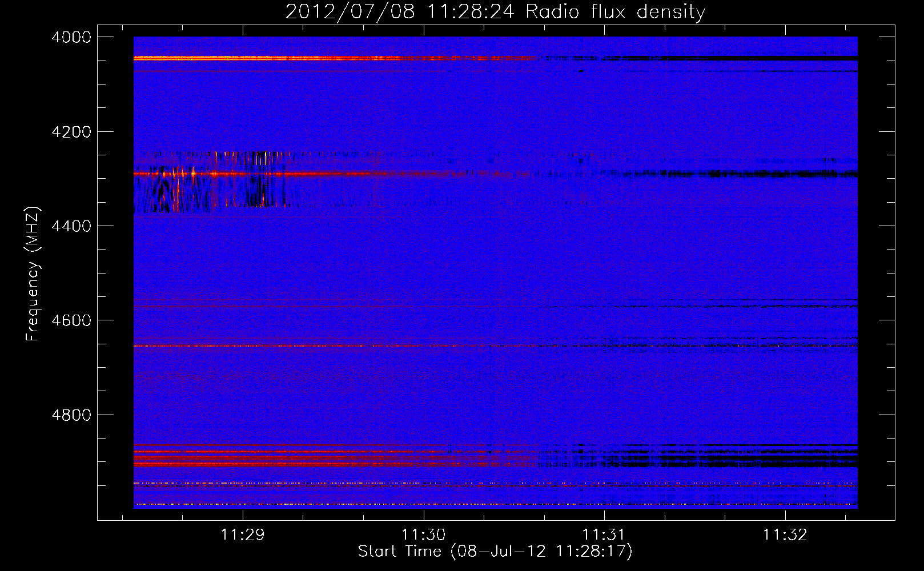Click the plot title '2012/07/08 11:28:24 Radio flux density'
924x571 pixels.
point(495,11)
